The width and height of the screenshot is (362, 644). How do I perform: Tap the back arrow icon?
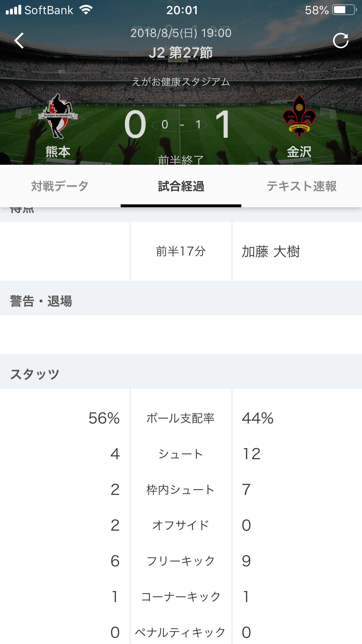pos(19,41)
